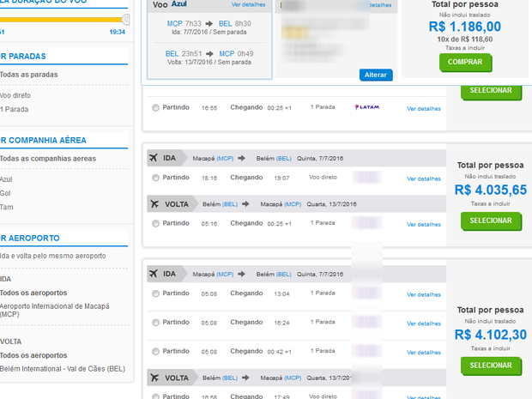Screen dimensions: 532x399
Task: Click the flight duration slider handle
Action: click(x=126, y=19)
